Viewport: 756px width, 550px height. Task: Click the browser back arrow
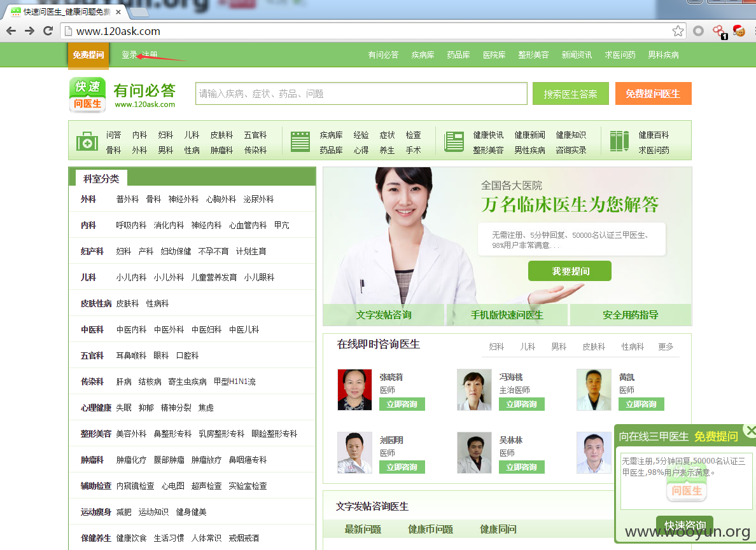11,31
